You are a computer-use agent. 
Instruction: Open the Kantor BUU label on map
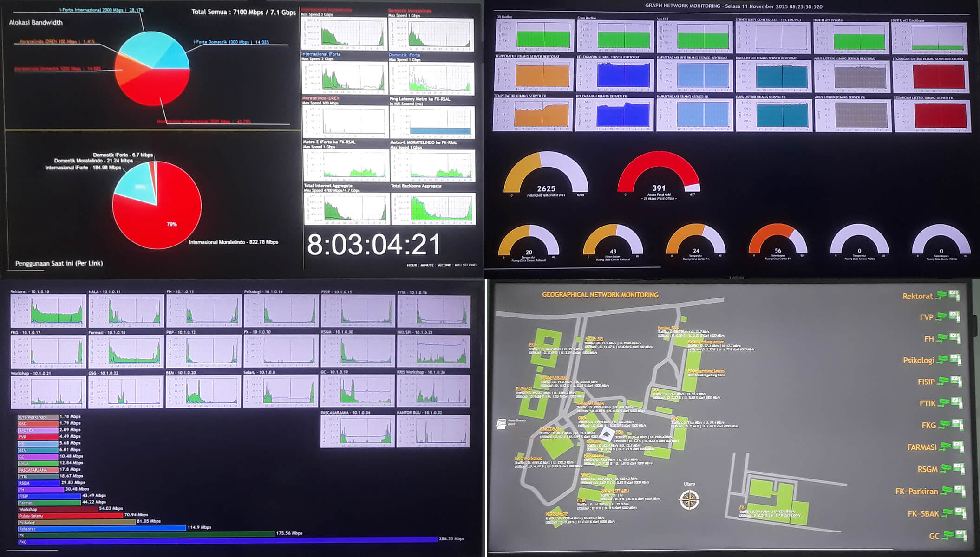point(668,328)
